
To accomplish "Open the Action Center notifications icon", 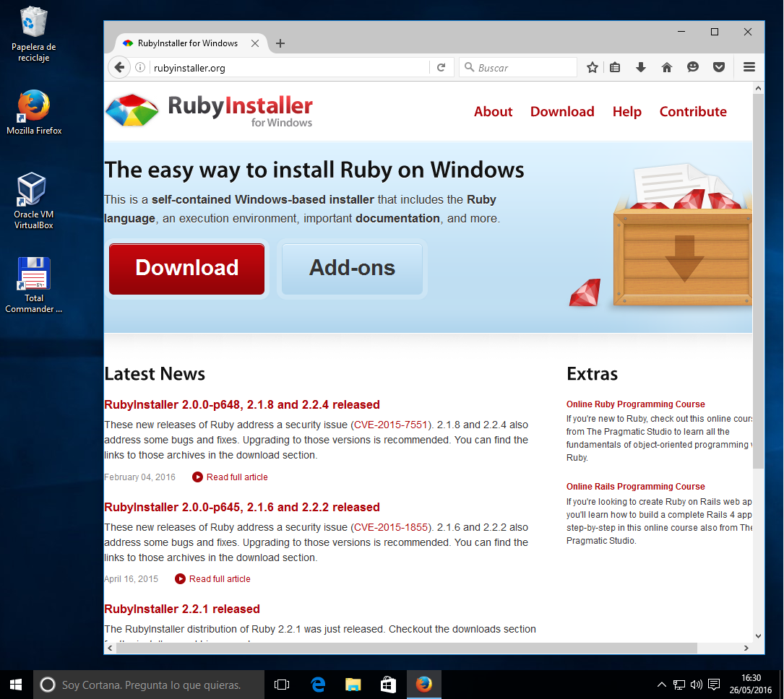I will (x=713, y=684).
